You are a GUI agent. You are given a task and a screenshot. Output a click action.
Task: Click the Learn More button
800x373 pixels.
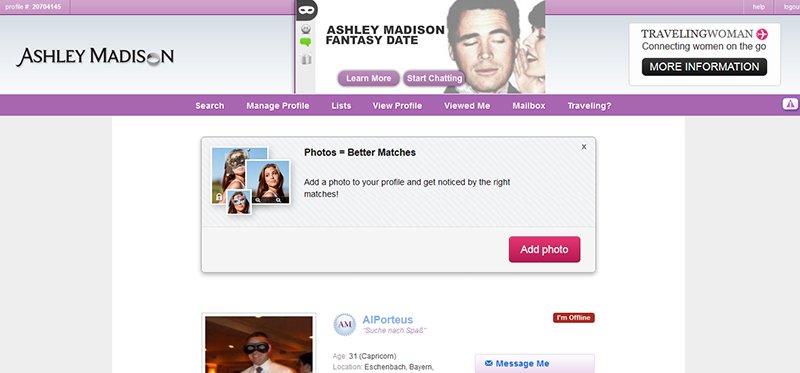[368, 78]
